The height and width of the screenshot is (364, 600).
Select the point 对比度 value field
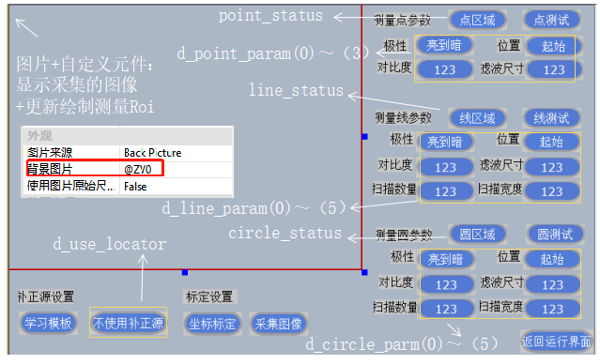pyautogui.click(x=445, y=69)
